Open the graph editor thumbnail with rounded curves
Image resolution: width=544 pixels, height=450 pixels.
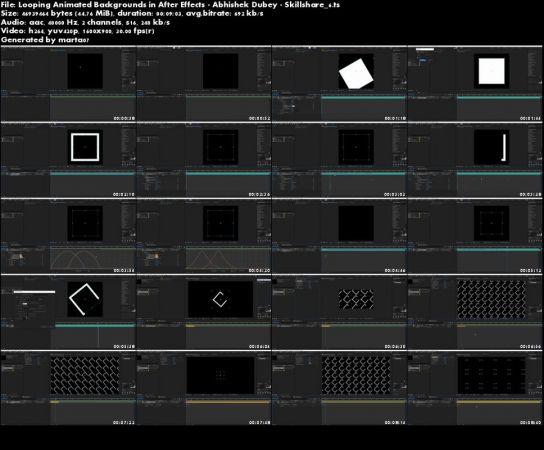(x=68, y=236)
